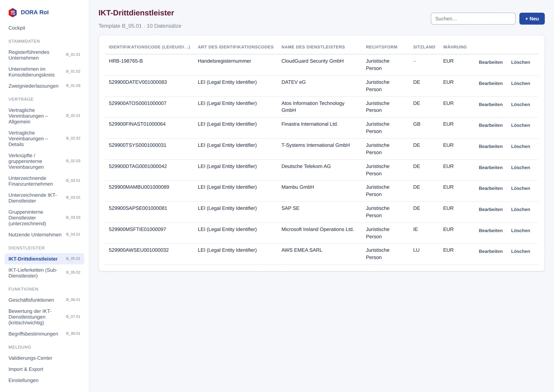Delete the Deutsche Telekom AG record
This screenshot has height=392, width=554.
pyautogui.click(x=521, y=168)
